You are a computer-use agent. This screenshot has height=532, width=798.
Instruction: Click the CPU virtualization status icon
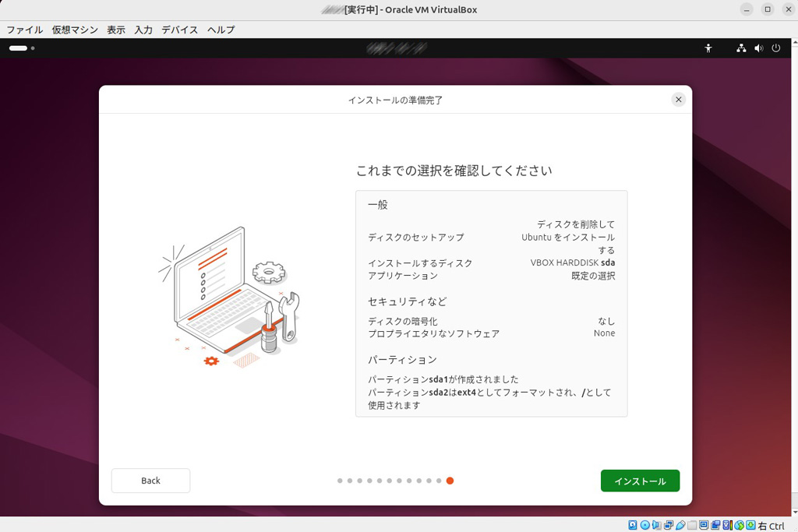tap(728, 525)
